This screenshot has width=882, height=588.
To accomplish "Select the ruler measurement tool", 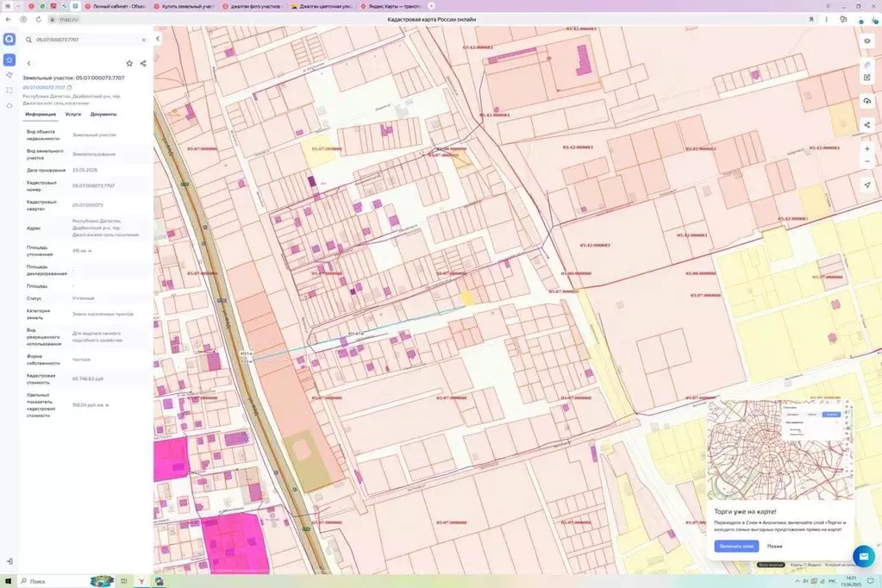I will [x=866, y=66].
